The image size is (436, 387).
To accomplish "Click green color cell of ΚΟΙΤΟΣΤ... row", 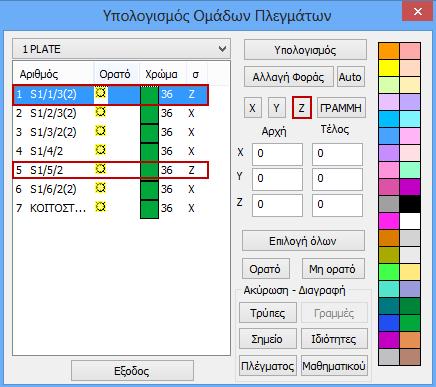I will tap(149, 209).
